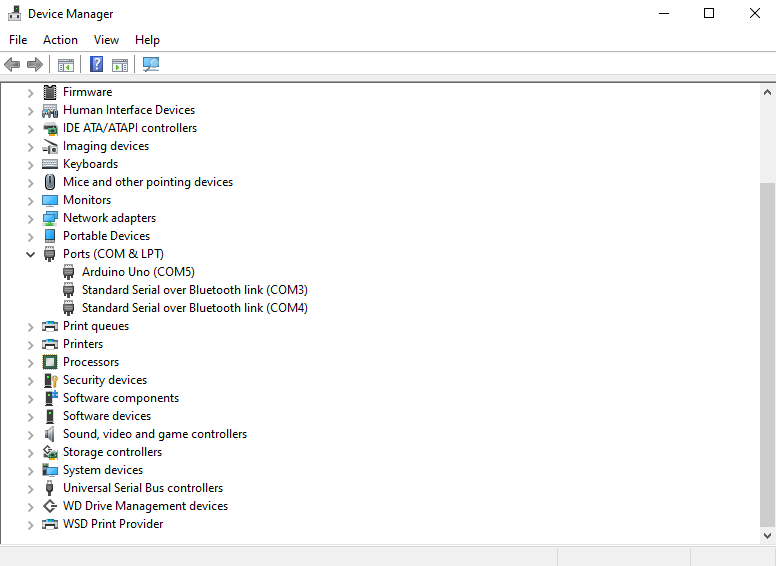Screen dimensions: 776x566
Task: Collapse the Ports (COM & LPT) node
Action: pyautogui.click(x=30, y=254)
